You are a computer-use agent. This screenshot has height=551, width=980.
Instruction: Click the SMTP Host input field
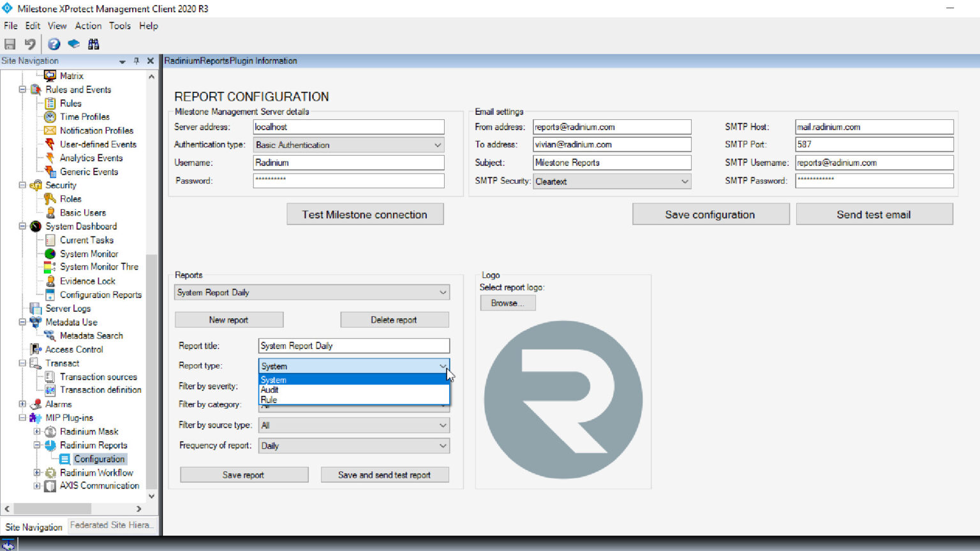point(873,127)
